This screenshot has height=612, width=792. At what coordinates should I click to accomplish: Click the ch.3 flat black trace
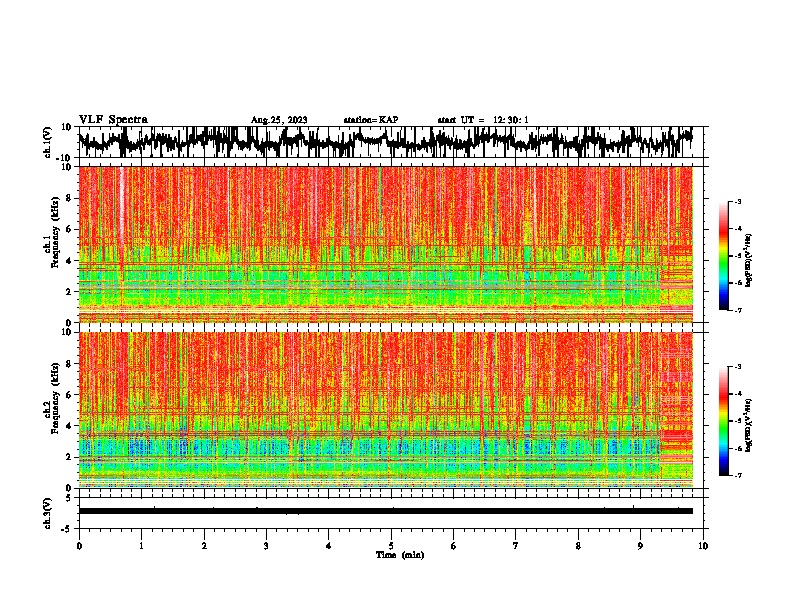[386, 511]
